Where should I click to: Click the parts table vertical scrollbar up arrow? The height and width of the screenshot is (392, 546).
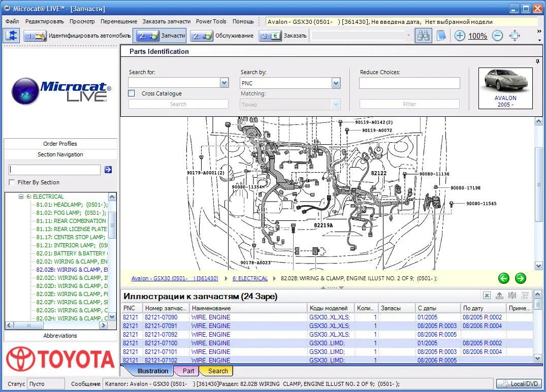(538, 296)
